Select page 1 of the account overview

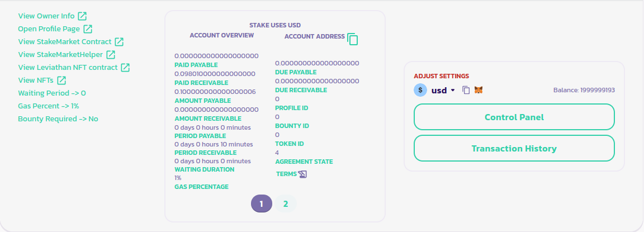coord(261,203)
